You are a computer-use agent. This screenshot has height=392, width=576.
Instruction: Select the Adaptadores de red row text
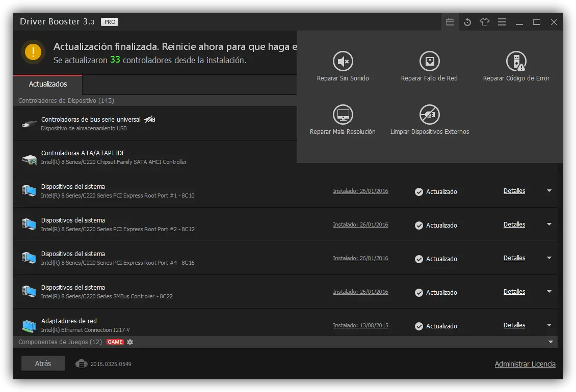69,321
